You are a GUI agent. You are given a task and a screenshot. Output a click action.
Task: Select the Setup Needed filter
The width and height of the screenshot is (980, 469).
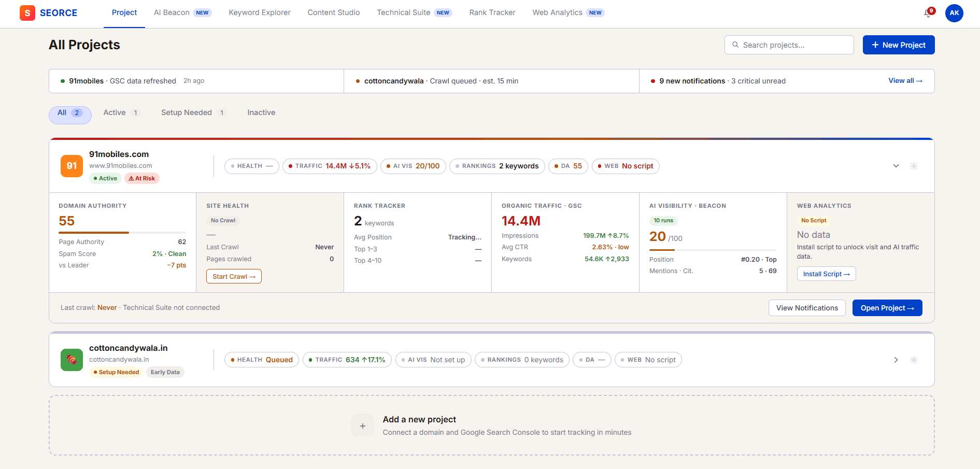[193, 112]
